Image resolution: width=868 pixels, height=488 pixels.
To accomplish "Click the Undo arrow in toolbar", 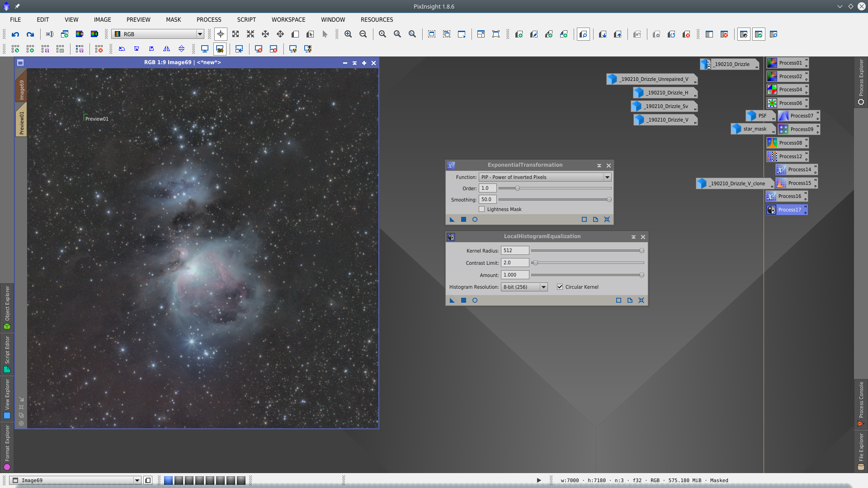I will [15, 34].
